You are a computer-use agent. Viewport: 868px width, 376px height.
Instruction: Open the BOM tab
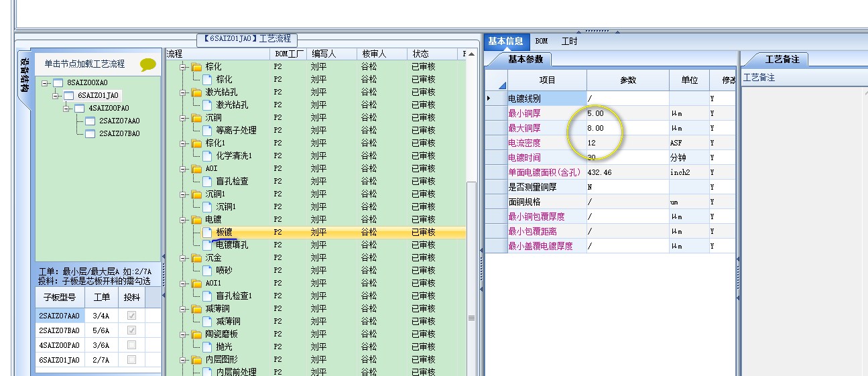542,42
